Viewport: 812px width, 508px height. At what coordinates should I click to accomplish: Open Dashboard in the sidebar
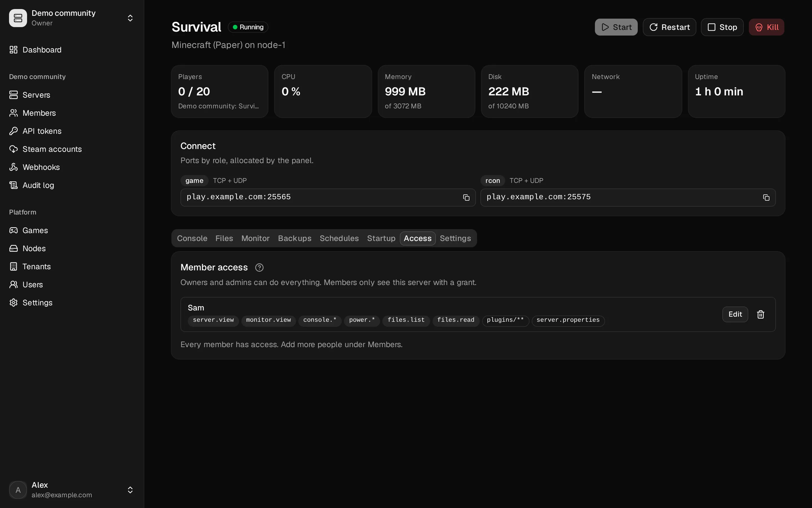pyautogui.click(x=36, y=50)
